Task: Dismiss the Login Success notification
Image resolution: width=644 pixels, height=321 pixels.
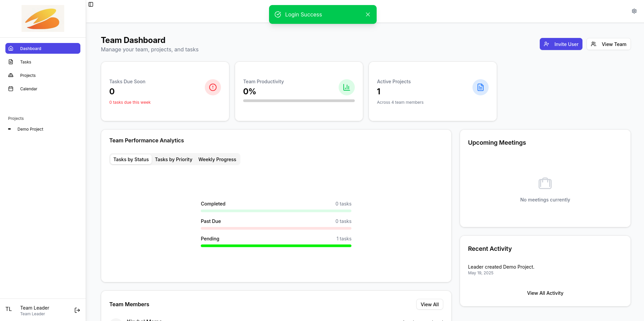Action: [x=368, y=14]
